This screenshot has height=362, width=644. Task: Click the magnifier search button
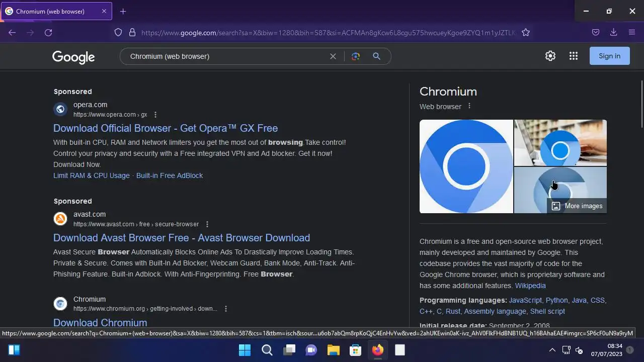click(376, 56)
